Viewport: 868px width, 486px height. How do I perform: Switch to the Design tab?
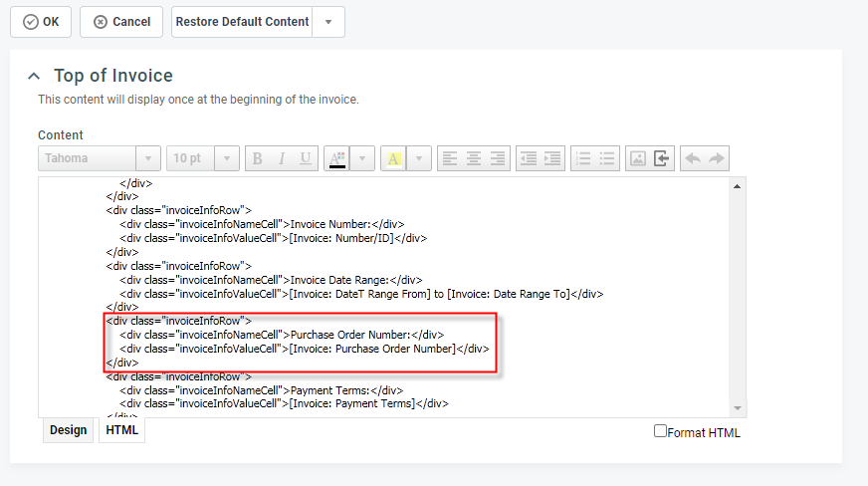coord(68,430)
